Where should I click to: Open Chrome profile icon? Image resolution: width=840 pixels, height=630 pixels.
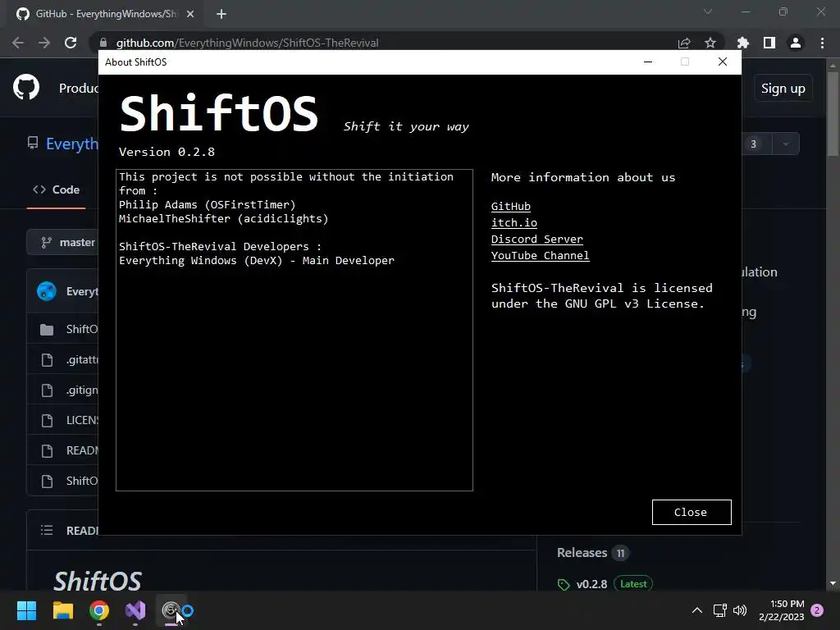click(796, 43)
